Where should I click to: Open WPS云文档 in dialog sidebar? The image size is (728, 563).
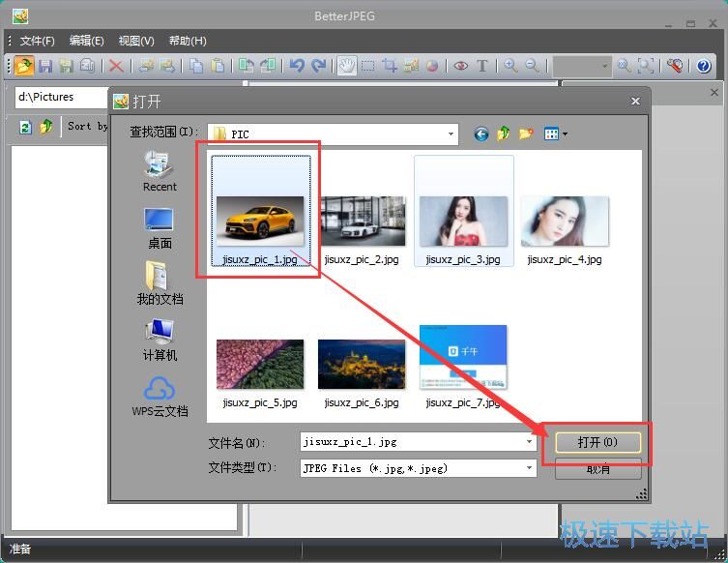click(160, 397)
